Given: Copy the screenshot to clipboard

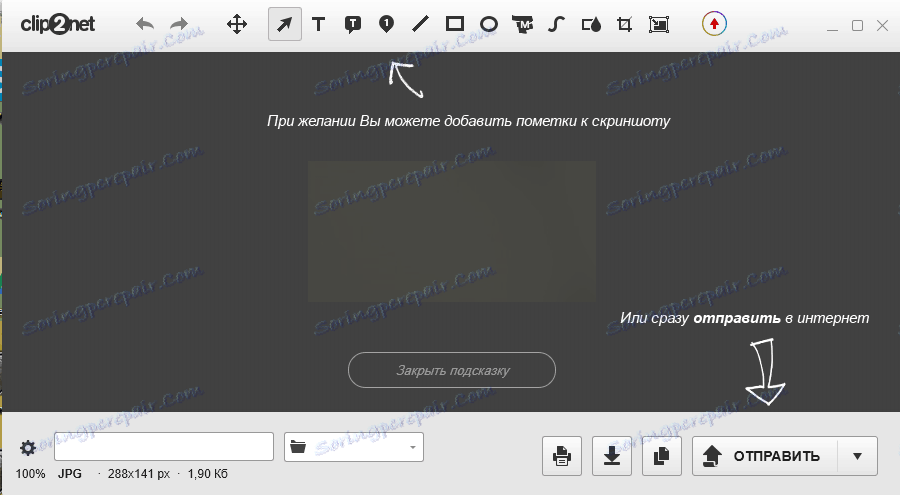Looking at the screenshot, I should (662, 456).
